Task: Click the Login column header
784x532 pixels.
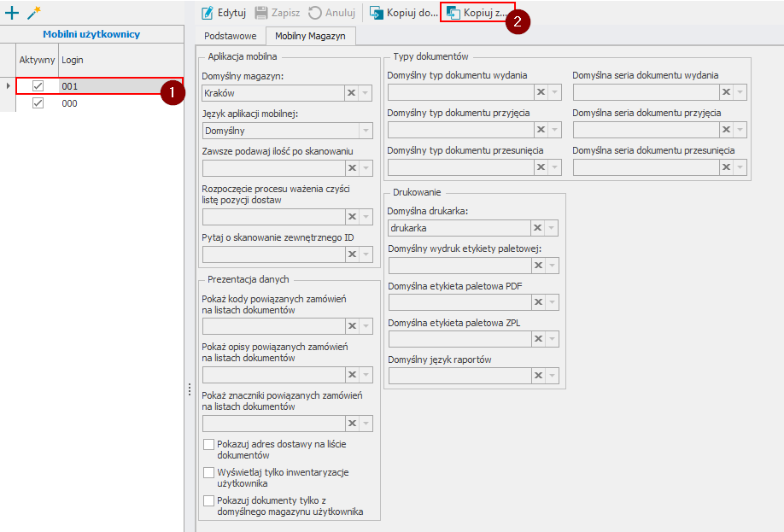Action: click(x=73, y=60)
